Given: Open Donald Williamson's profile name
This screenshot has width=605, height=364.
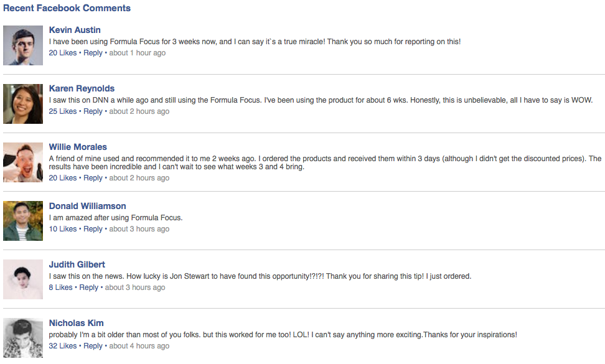Looking at the screenshot, I should pyautogui.click(x=88, y=205).
